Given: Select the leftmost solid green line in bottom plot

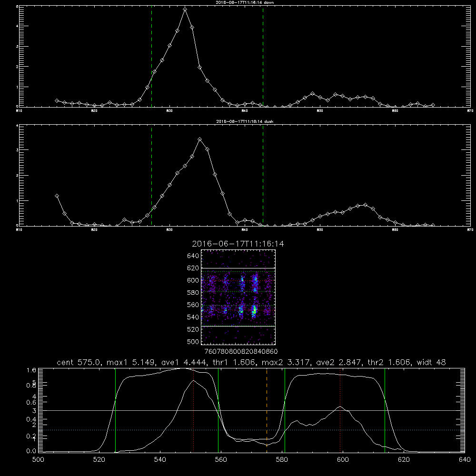Looking at the screenshot, I should tap(115, 410).
